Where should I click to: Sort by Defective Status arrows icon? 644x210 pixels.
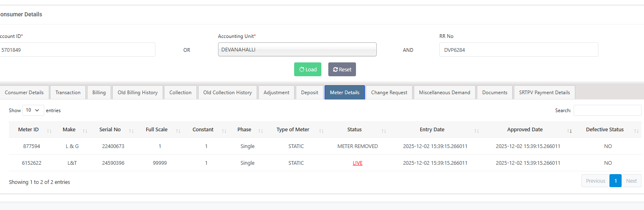(x=636, y=131)
